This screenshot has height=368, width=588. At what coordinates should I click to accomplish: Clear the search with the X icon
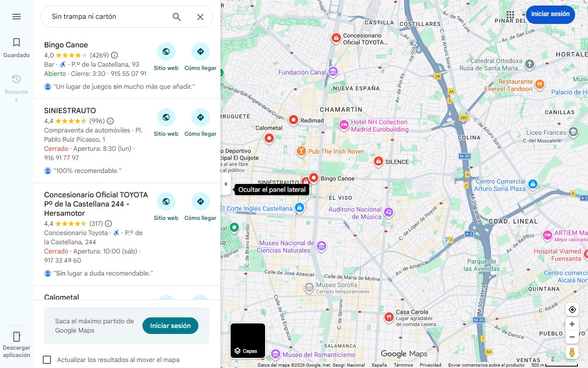(x=200, y=17)
